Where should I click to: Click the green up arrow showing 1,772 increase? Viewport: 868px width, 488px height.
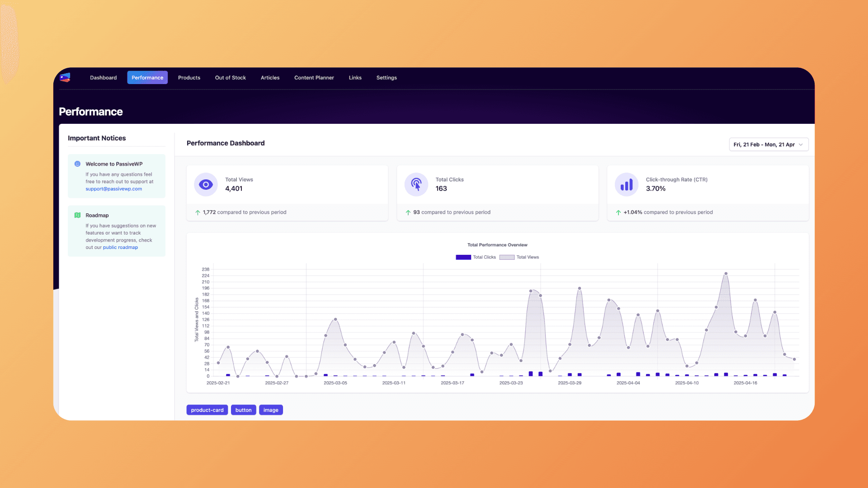point(198,212)
